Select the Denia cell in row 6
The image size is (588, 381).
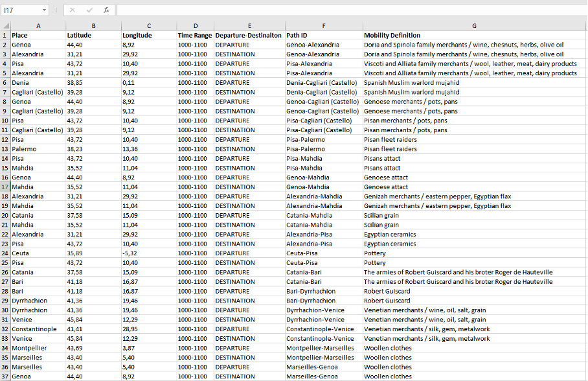pyautogui.click(x=38, y=82)
